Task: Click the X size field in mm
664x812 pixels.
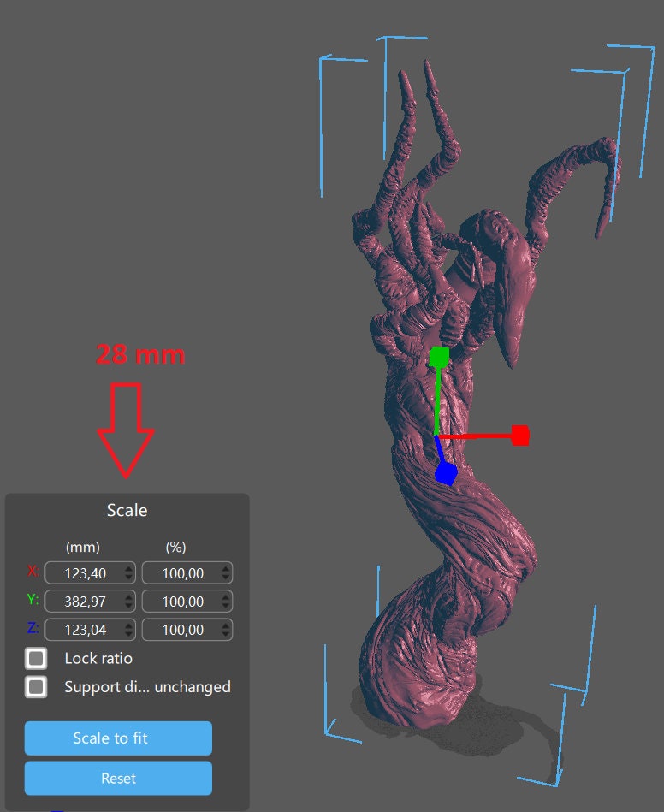Action: coord(82,573)
